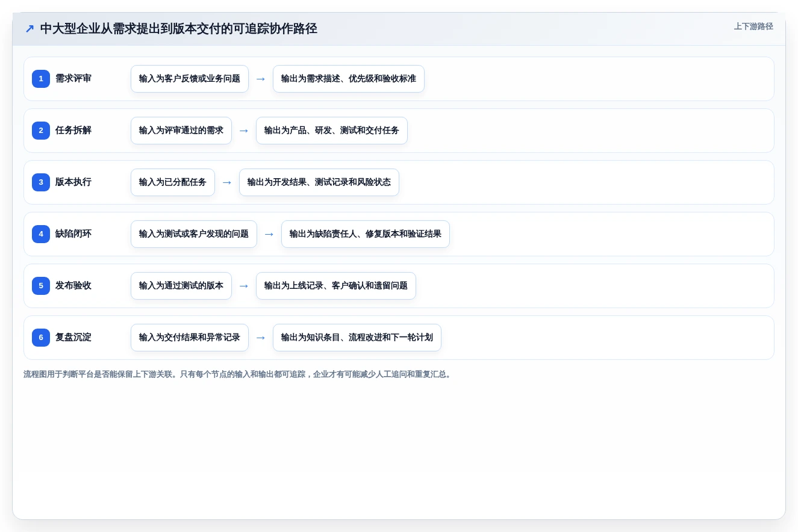
Task: Select step number badge 1
Action: tap(41, 78)
